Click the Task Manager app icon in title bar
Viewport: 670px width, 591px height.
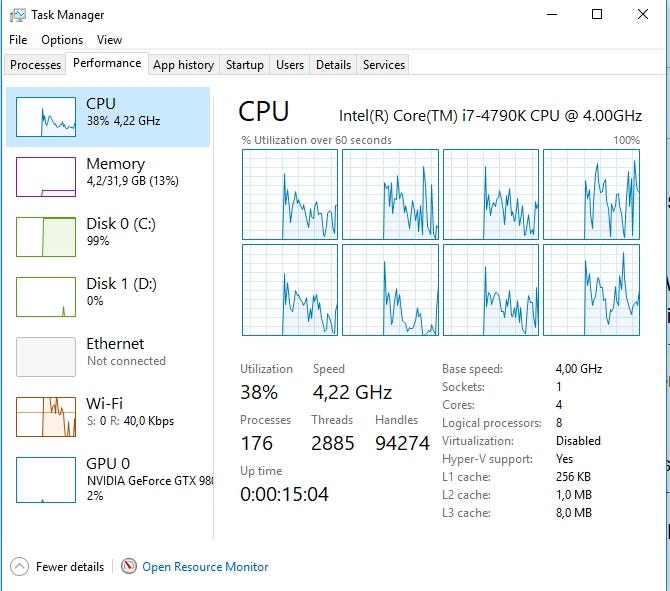point(17,15)
